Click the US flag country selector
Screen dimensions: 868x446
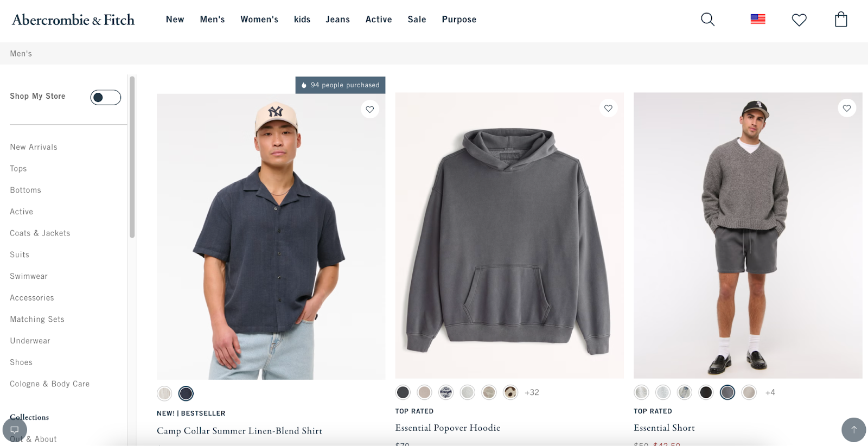757,19
